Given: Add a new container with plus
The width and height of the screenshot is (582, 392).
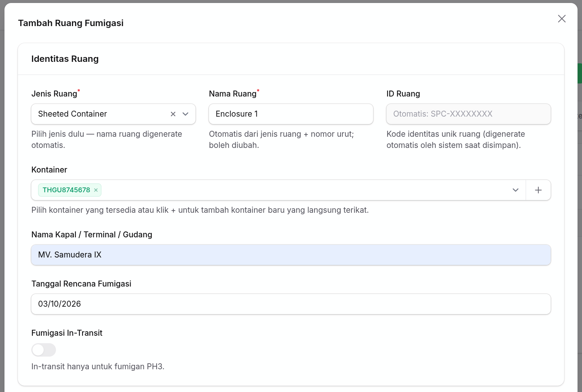Looking at the screenshot, I should click(x=538, y=190).
